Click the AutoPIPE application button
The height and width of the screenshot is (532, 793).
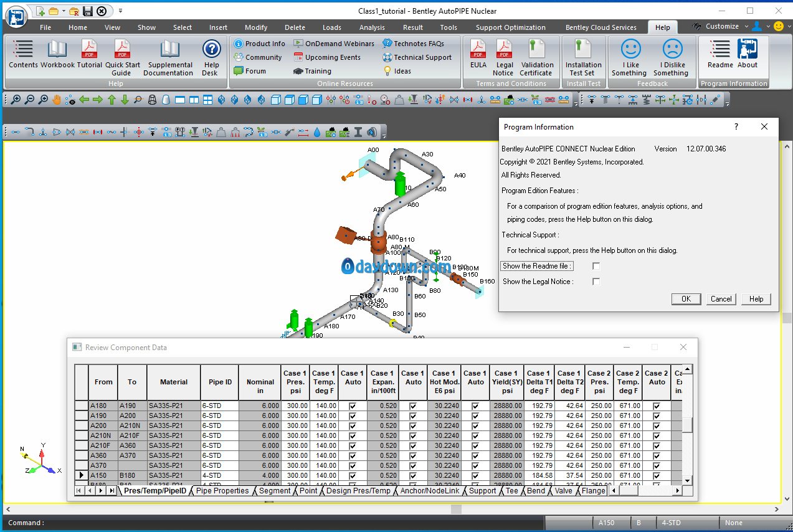point(17,17)
